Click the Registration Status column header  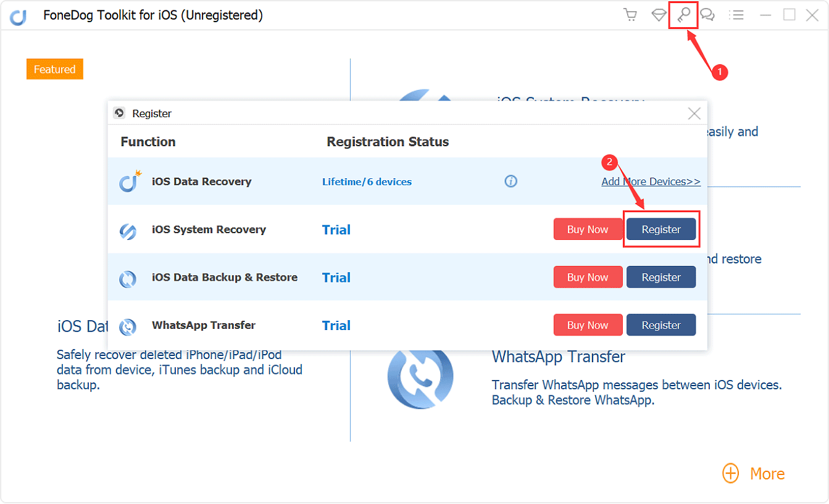388,142
